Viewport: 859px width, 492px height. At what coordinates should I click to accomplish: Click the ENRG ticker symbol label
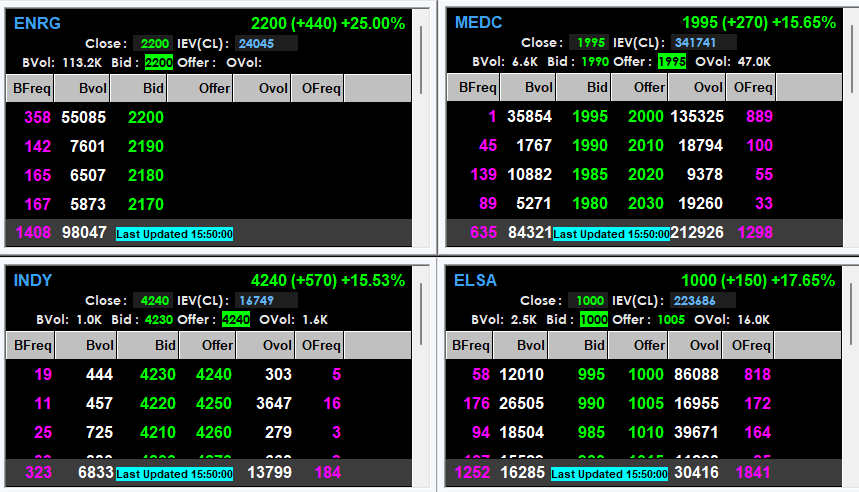click(37, 23)
